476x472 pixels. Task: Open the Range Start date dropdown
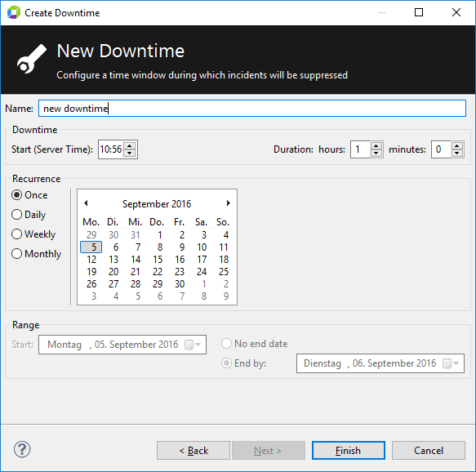(x=198, y=345)
